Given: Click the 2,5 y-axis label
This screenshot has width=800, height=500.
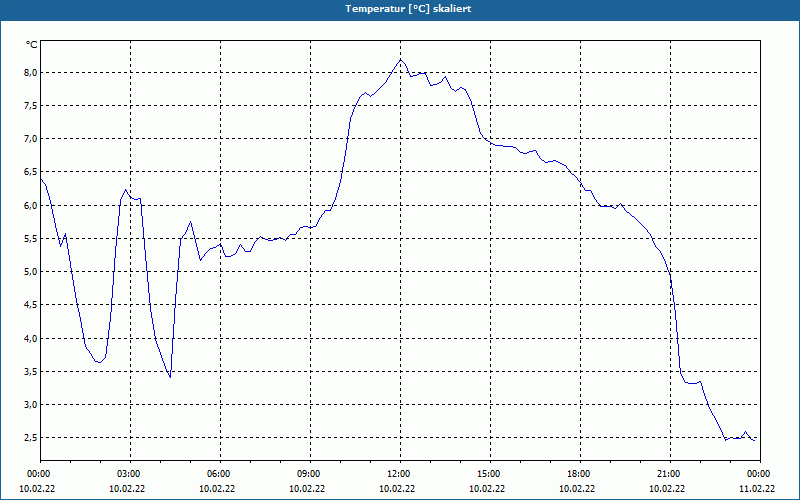Looking at the screenshot, I should [x=32, y=438].
